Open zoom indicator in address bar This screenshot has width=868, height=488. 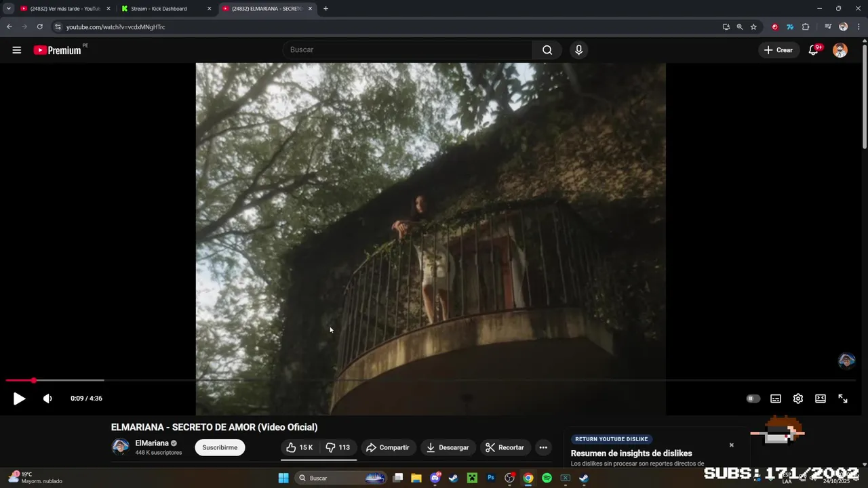(740, 27)
